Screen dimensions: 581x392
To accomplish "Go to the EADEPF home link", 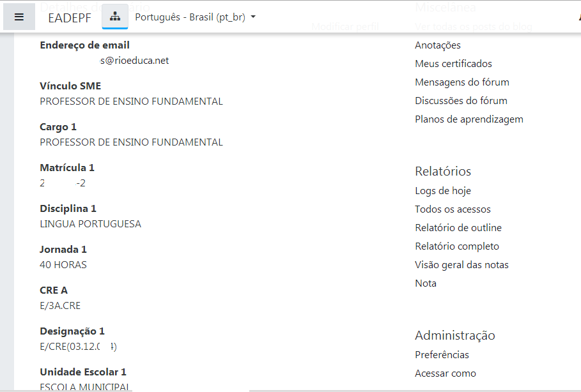I will pyautogui.click(x=70, y=17).
